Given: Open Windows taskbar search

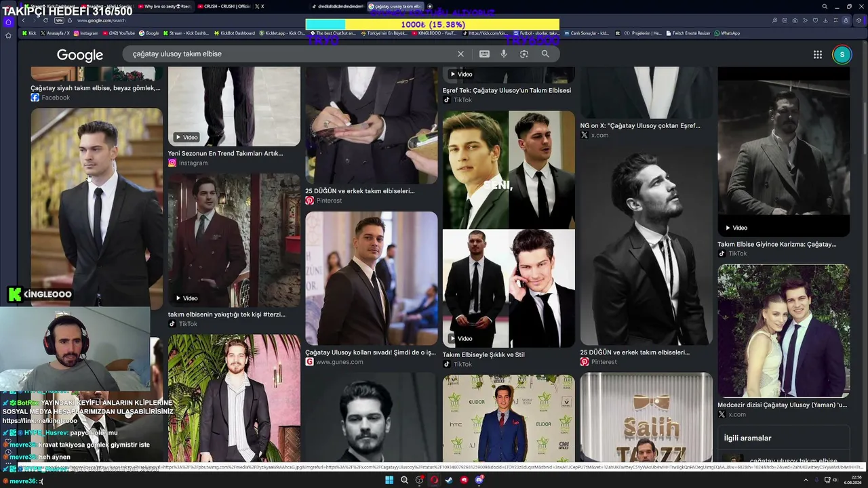Looking at the screenshot, I should pos(404,481).
